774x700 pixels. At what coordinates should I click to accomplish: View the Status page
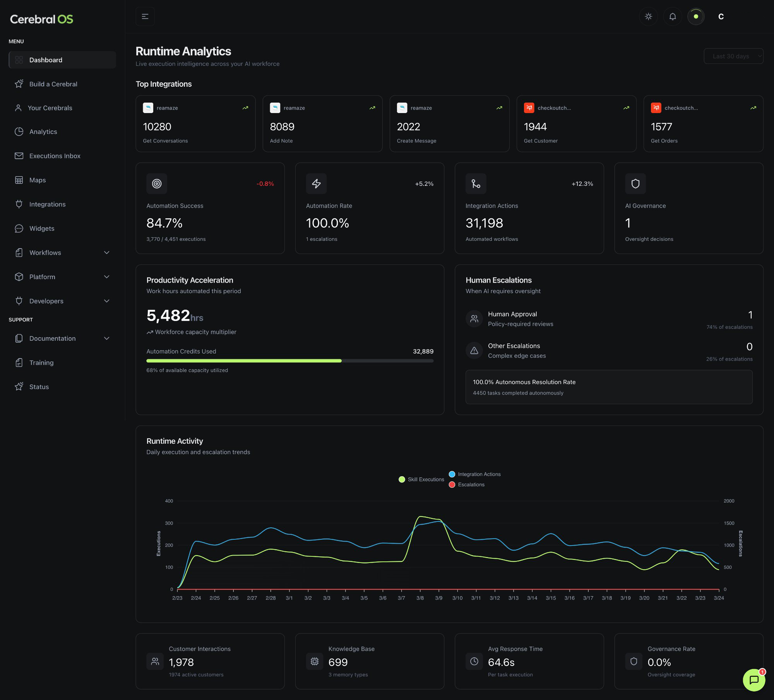(x=39, y=387)
